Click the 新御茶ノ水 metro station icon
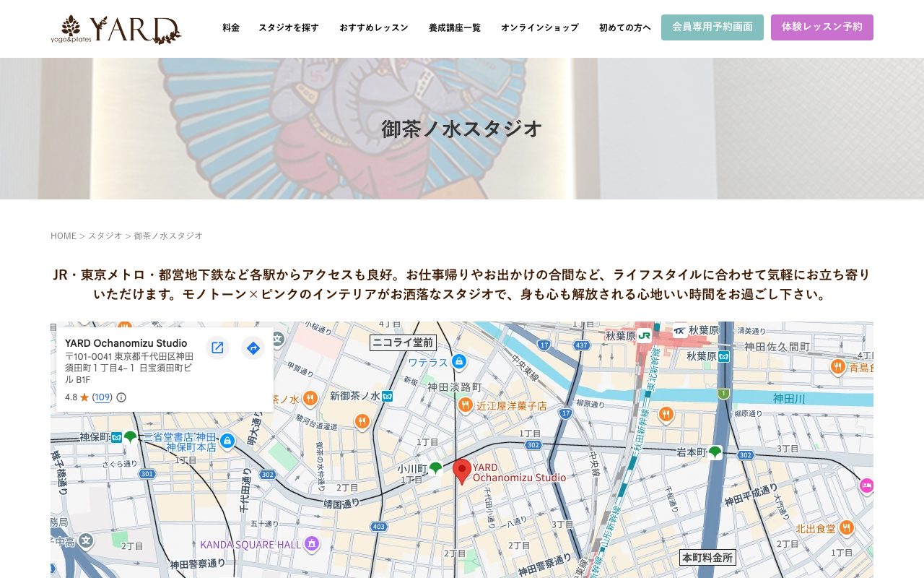This screenshot has height=578, width=924. (x=388, y=396)
